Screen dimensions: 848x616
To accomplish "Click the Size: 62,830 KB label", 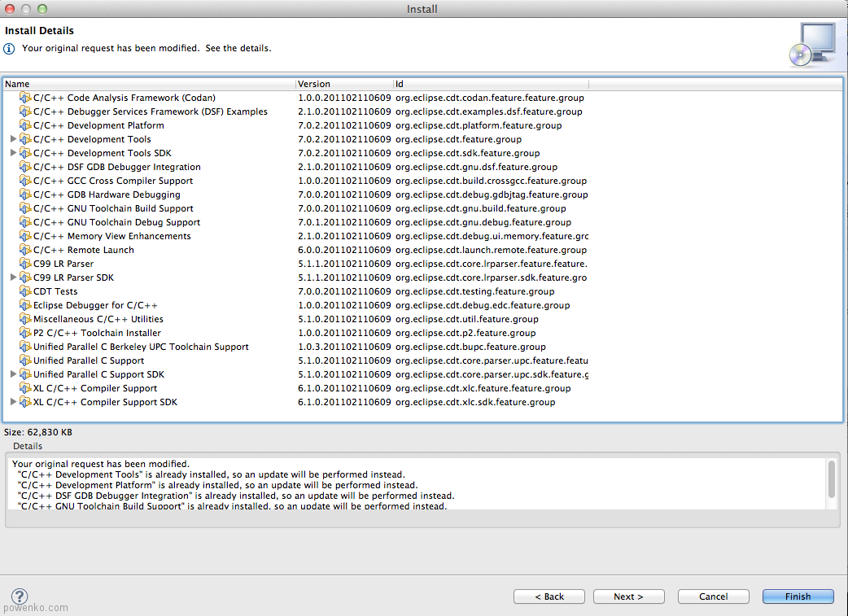I will pyautogui.click(x=38, y=432).
